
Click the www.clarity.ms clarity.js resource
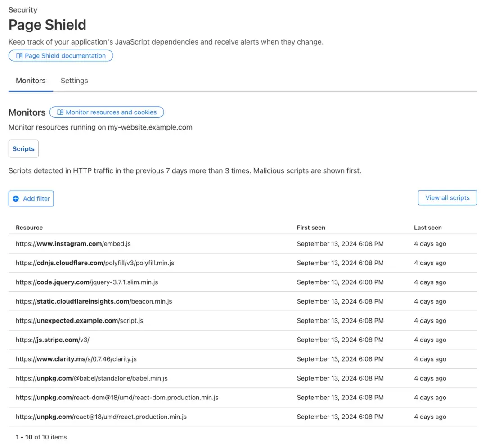click(x=76, y=359)
